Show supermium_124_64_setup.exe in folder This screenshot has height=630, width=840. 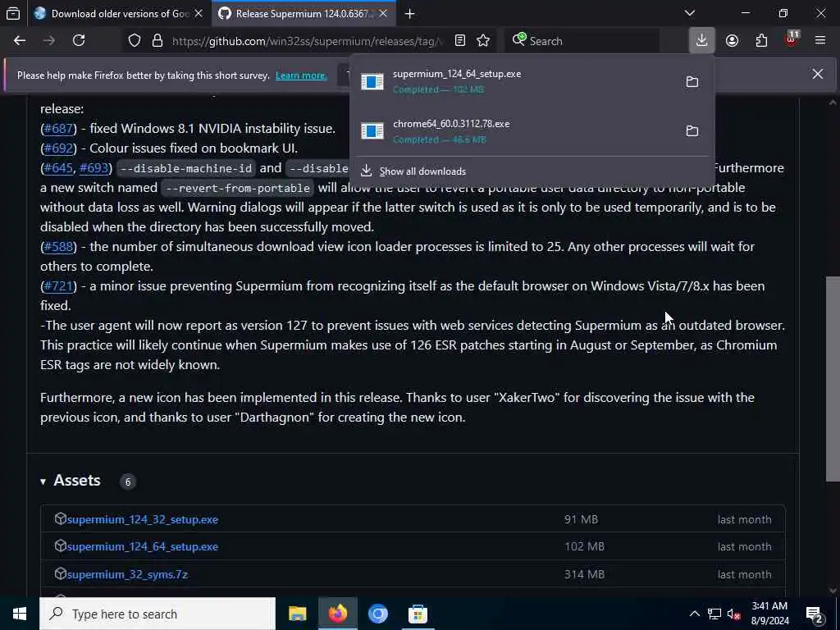click(692, 81)
